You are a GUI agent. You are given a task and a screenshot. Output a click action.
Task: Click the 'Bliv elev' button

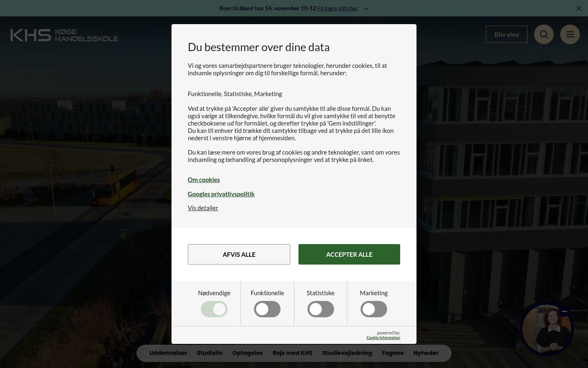click(x=507, y=34)
